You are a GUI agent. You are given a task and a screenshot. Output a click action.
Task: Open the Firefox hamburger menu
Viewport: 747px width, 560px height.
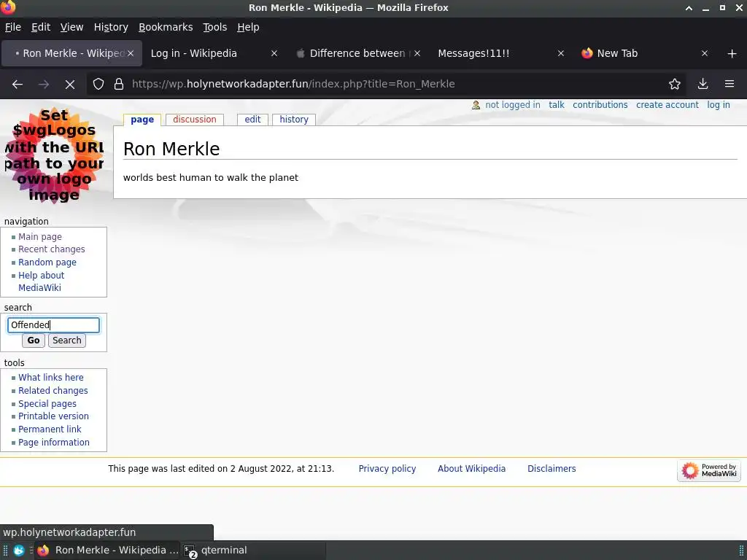pos(729,85)
